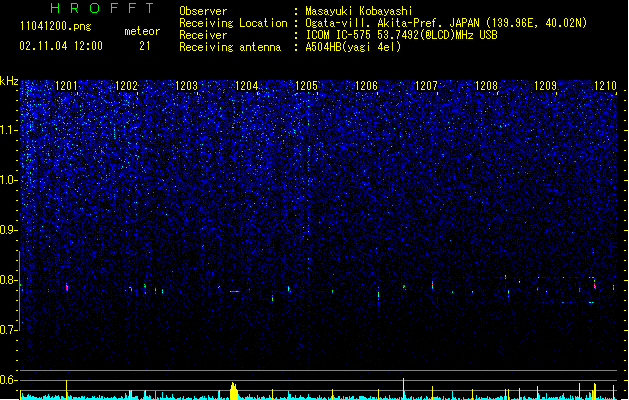Click the ICOM IC-575 receiver text
Image resolution: width=629 pixels, height=400 pixels.
coord(402,35)
